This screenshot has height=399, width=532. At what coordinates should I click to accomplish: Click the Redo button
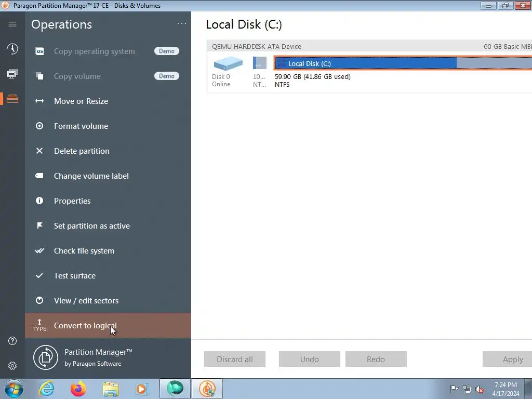tap(376, 359)
